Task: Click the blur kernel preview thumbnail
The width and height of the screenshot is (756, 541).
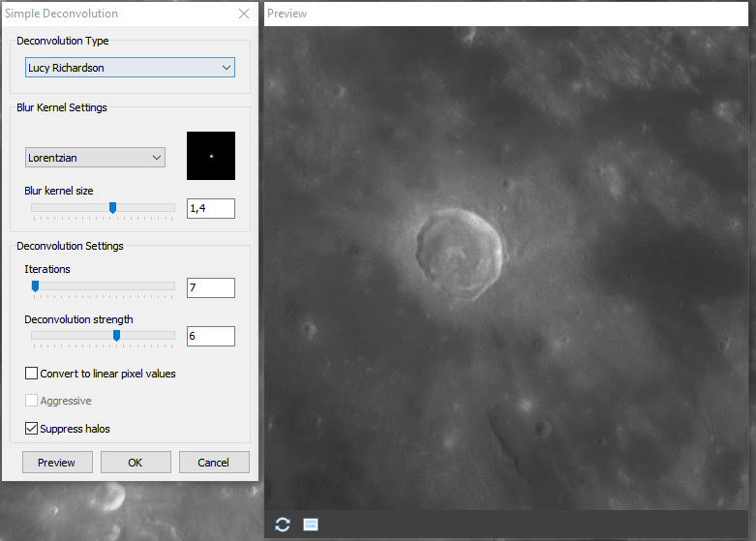Action: point(211,156)
